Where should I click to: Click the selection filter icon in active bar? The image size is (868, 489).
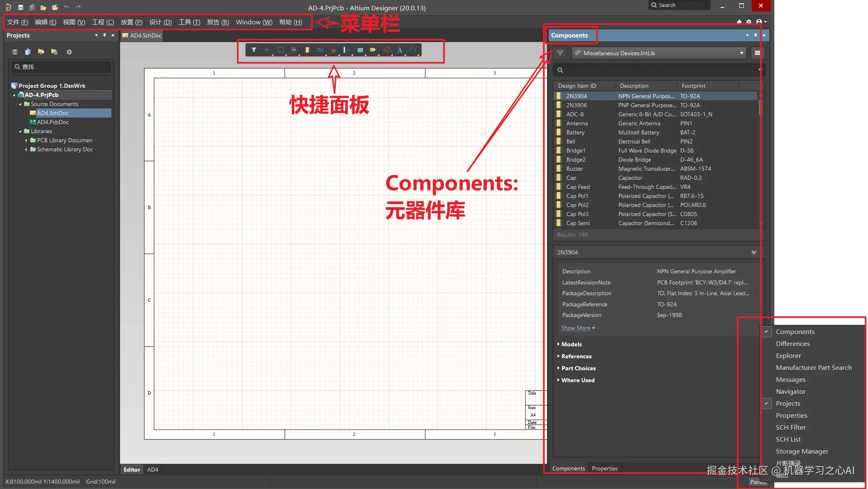pos(254,50)
